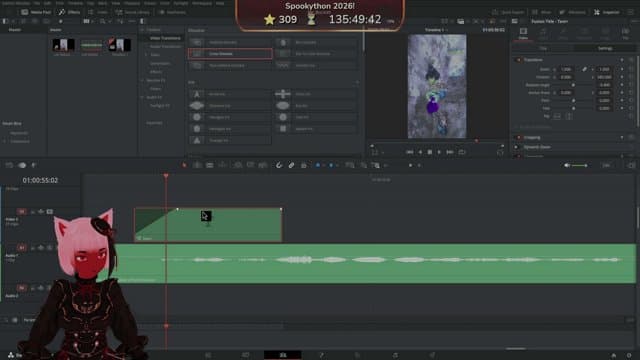Add keyframe for the Zoom parameter
Screen dimensions: 640x360
[x=622, y=69]
